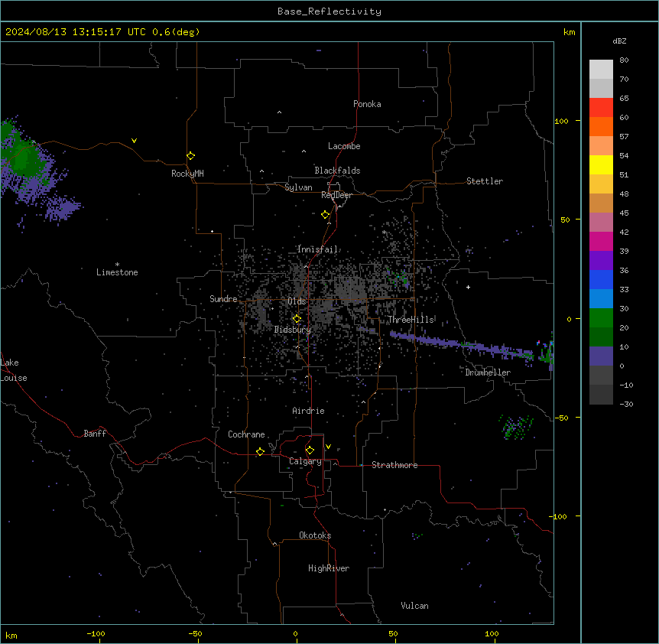The image size is (659, 644).
Task: Select the Lacombe city label
Action: pyautogui.click(x=344, y=146)
